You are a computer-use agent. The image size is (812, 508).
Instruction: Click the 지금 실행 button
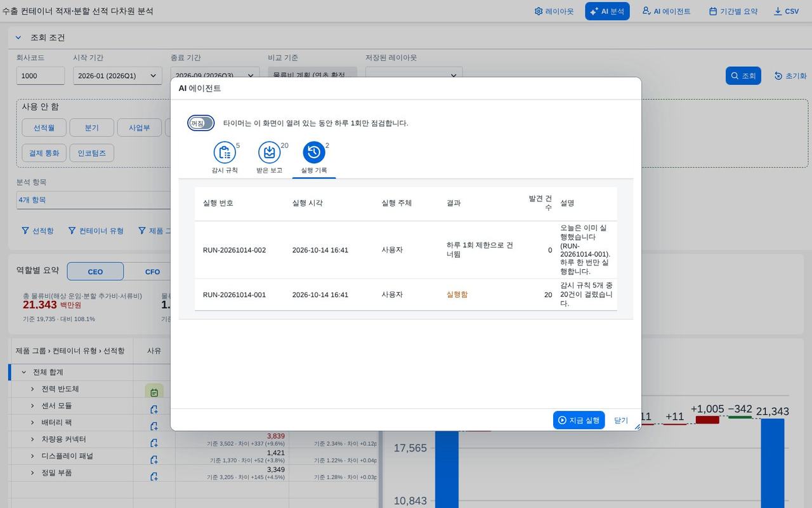tap(579, 420)
